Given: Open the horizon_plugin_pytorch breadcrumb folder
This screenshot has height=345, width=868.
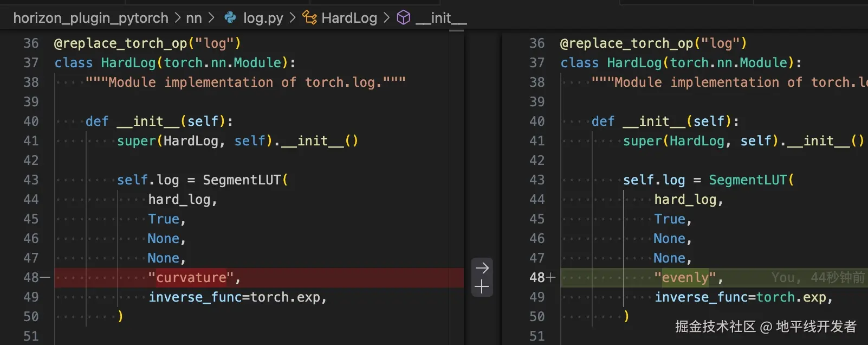Looking at the screenshot, I should (90, 18).
